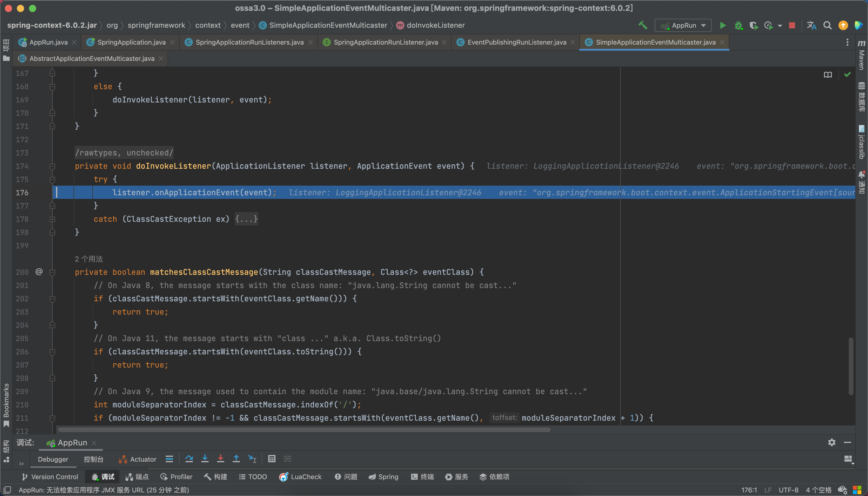Click UTF-8 encoding in status bar
The width and height of the screenshot is (868, 496).
788,490
